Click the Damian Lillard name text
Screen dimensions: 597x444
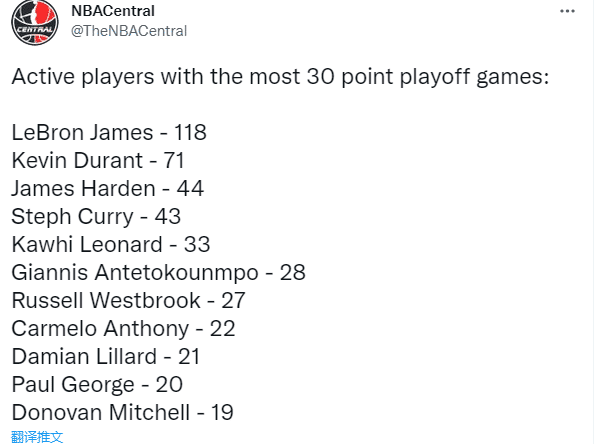[x=84, y=356]
